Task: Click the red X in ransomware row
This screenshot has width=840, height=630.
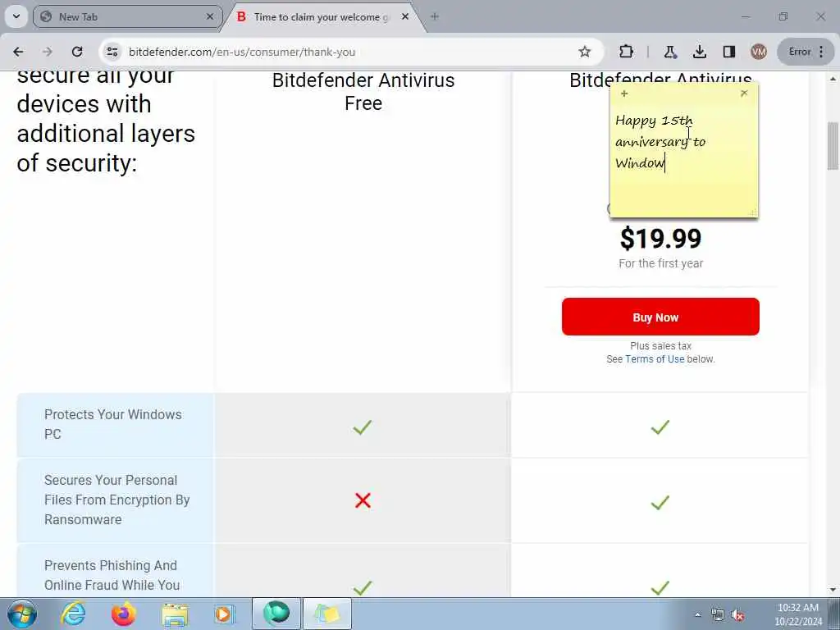Action: (363, 500)
